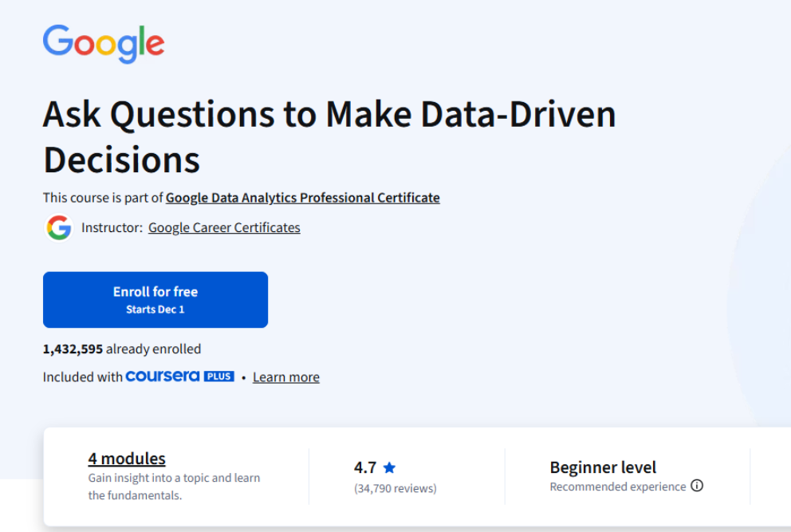Click the This course is part of text
Screen dimensions: 791x532
(101, 198)
